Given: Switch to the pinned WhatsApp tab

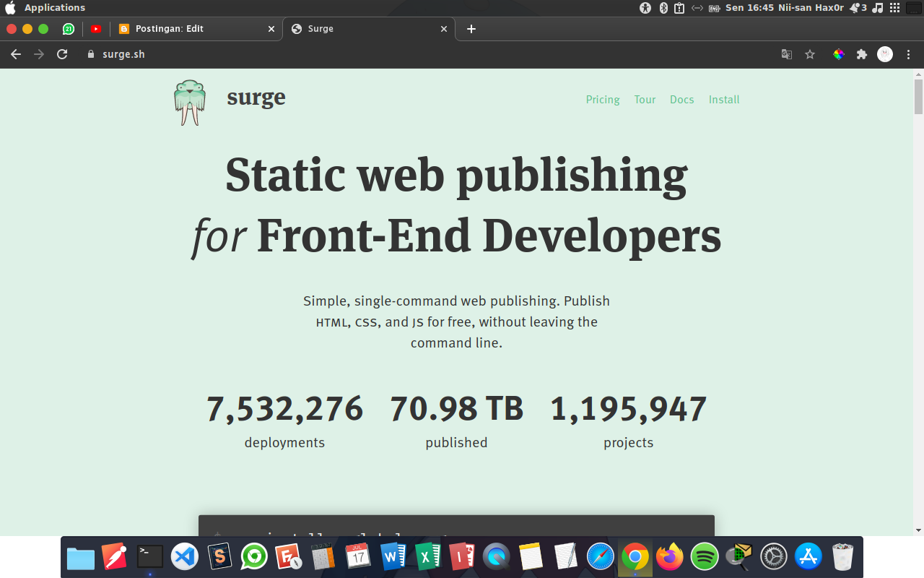Looking at the screenshot, I should [x=69, y=29].
